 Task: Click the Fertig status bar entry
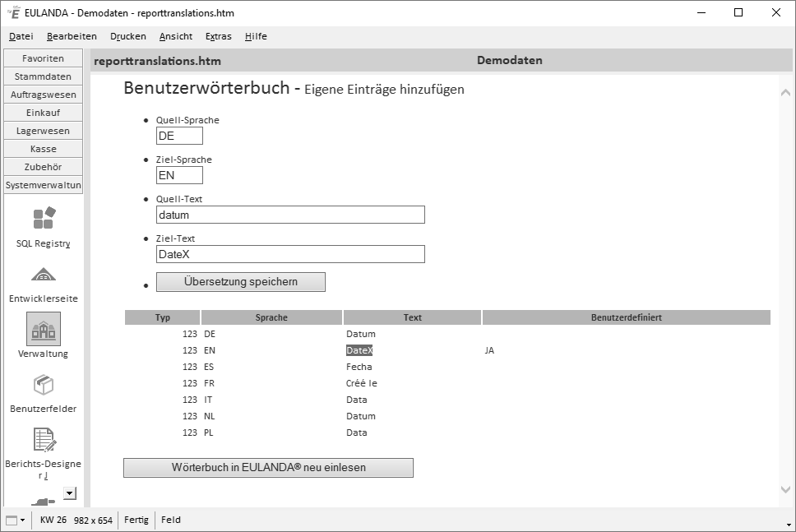point(136,520)
